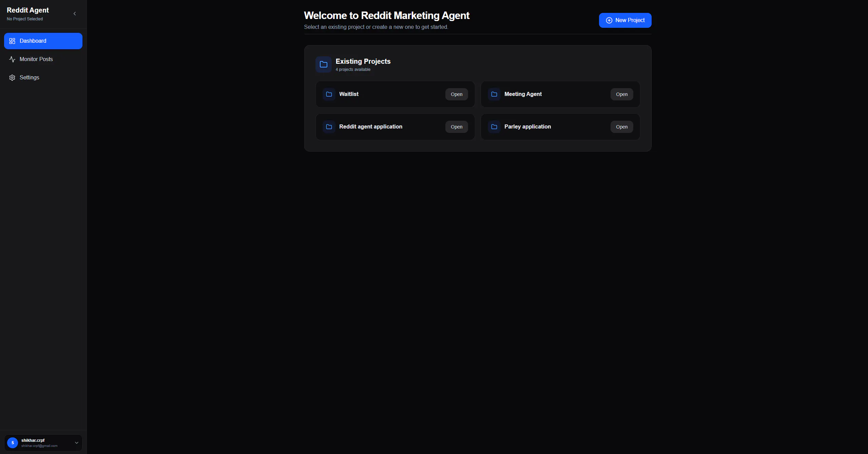Click the Welcome to Reddit Marketing Agent heading
This screenshot has height=454, width=868.
[x=387, y=16]
